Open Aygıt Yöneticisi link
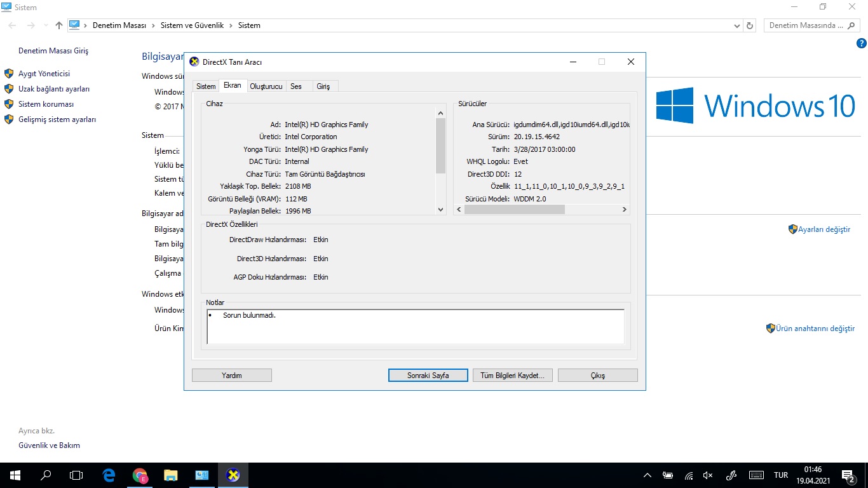Viewport: 868px width, 488px height. click(44, 74)
